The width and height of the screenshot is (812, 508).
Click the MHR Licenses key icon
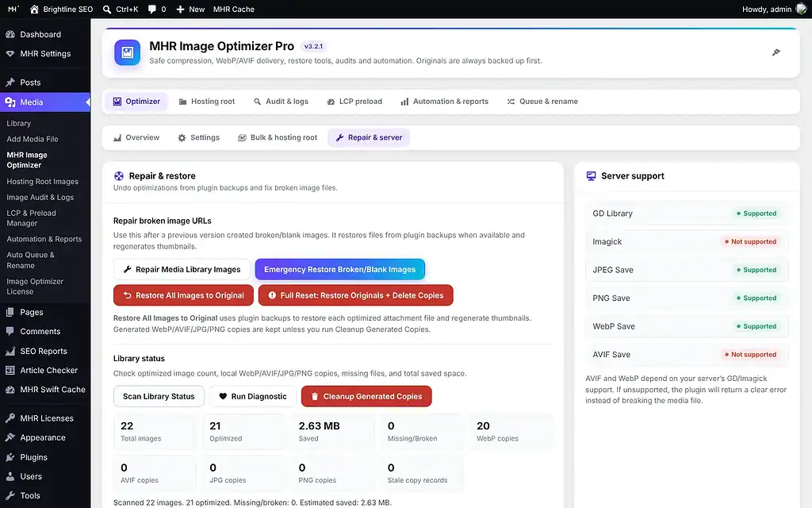[x=10, y=418]
